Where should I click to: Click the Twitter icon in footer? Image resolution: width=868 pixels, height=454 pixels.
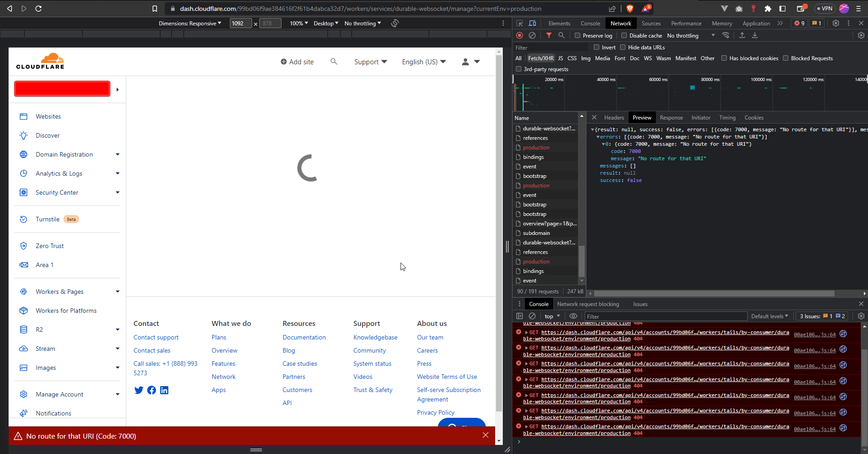pos(138,390)
